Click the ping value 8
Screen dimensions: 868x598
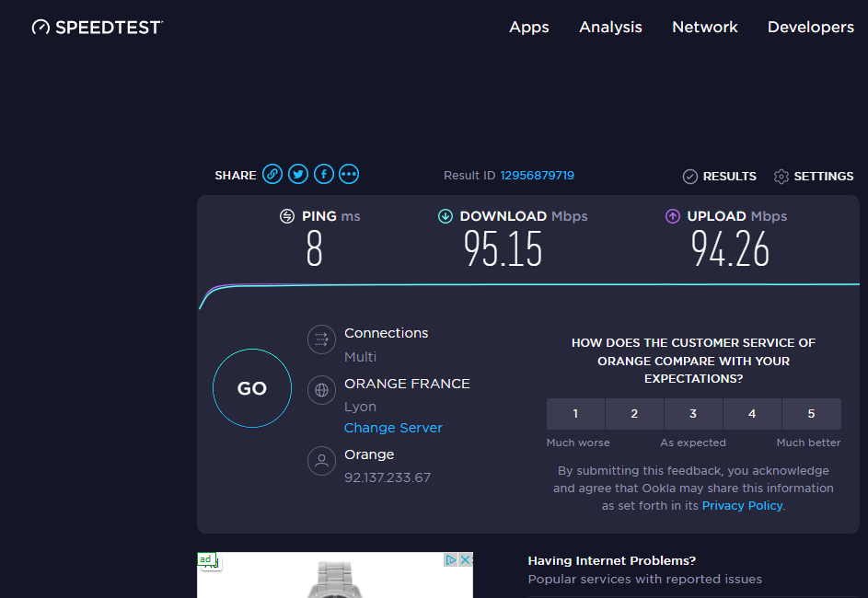coord(315,249)
